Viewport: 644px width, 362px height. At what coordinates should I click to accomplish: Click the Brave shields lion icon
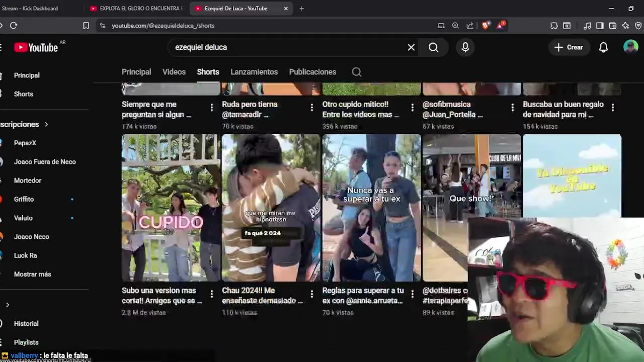click(x=486, y=26)
